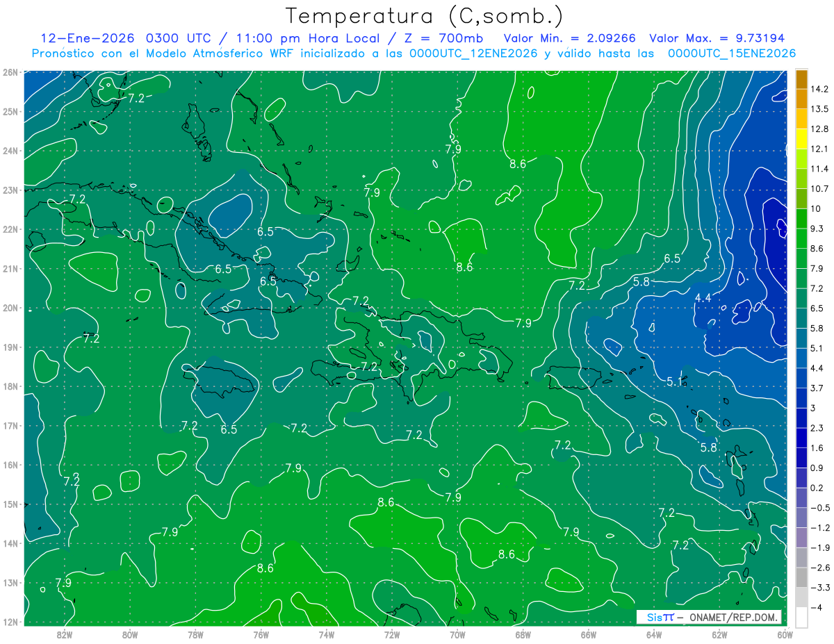The image size is (834, 644).
Task: Click the '12N' latitude label
Action: [10, 622]
